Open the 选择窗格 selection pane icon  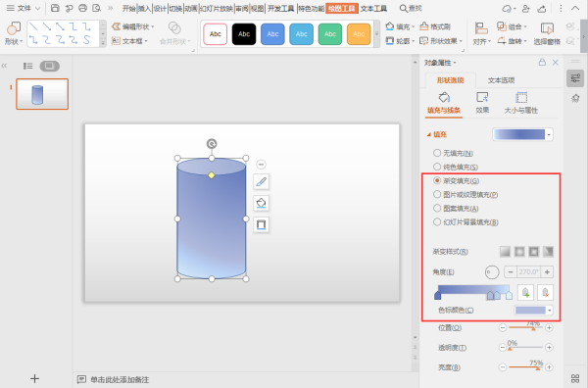point(547,33)
